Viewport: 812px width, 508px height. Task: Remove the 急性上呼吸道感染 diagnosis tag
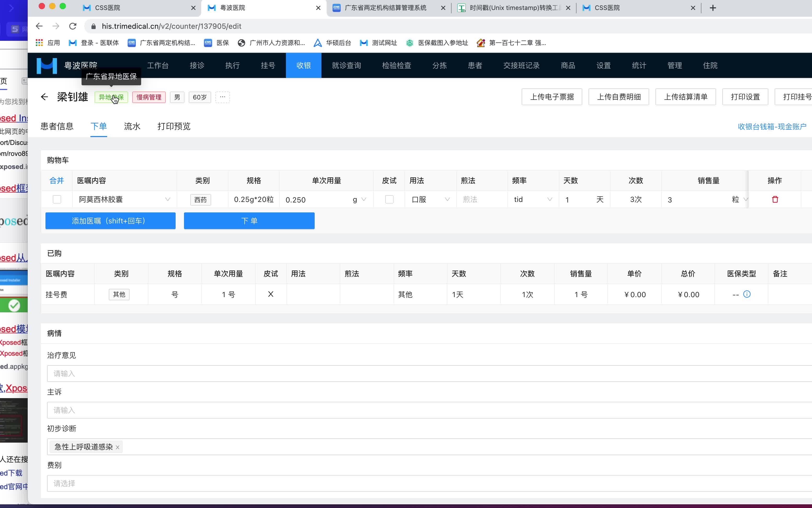(118, 447)
